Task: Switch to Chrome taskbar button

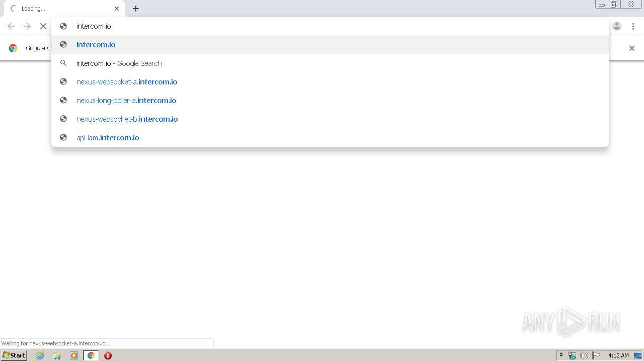Action: (91, 355)
